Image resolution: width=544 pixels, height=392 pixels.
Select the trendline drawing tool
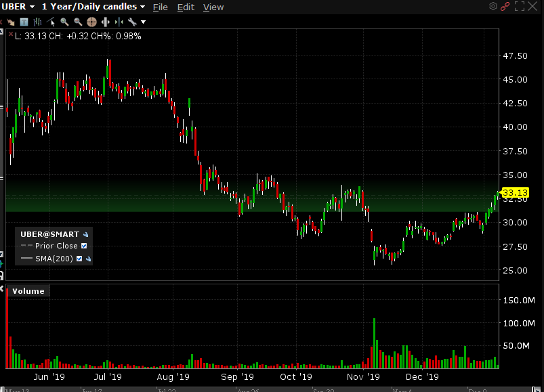pyautogui.click(x=51, y=22)
